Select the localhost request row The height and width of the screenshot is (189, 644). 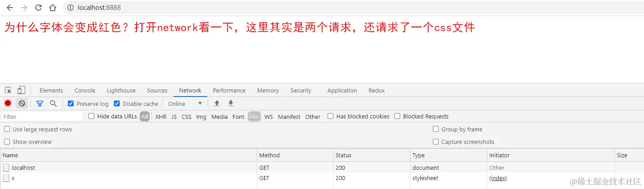[24, 168]
